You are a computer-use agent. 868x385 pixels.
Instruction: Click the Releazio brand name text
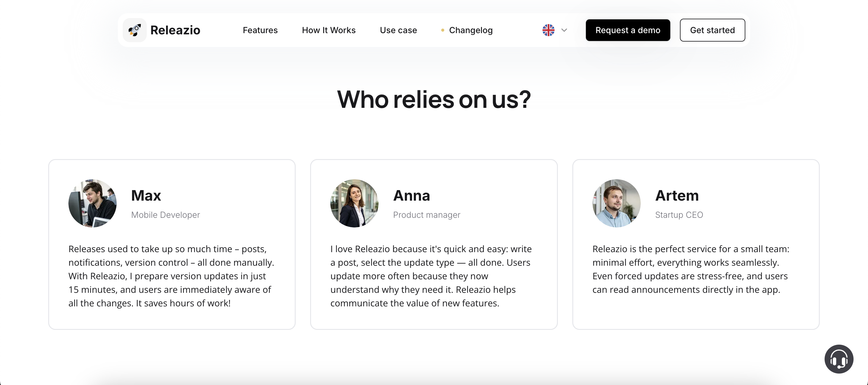(x=175, y=30)
